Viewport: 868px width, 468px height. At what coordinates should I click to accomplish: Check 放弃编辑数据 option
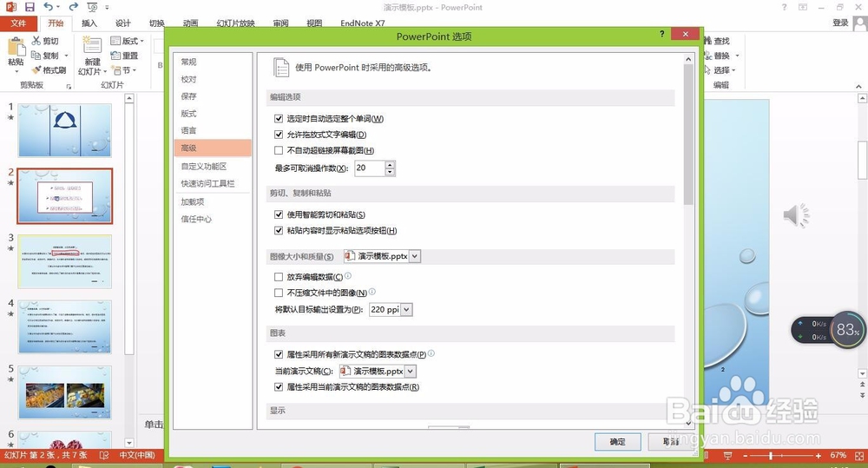[279, 277]
